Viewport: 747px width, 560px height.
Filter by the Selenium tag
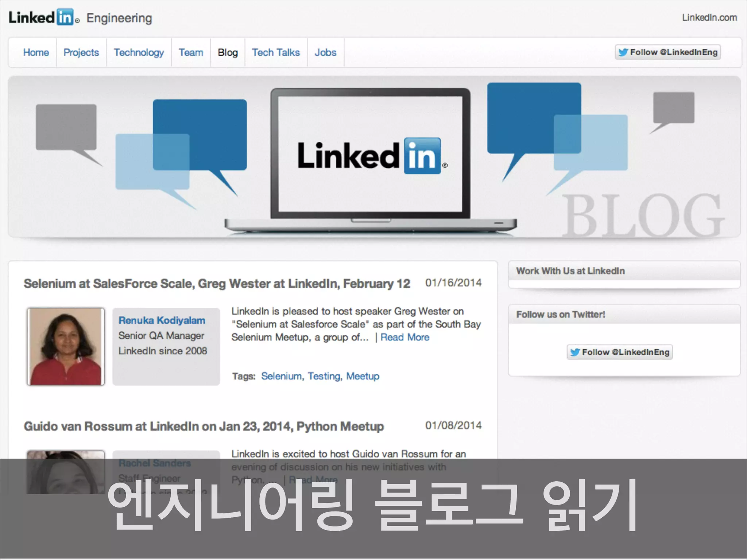click(281, 376)
